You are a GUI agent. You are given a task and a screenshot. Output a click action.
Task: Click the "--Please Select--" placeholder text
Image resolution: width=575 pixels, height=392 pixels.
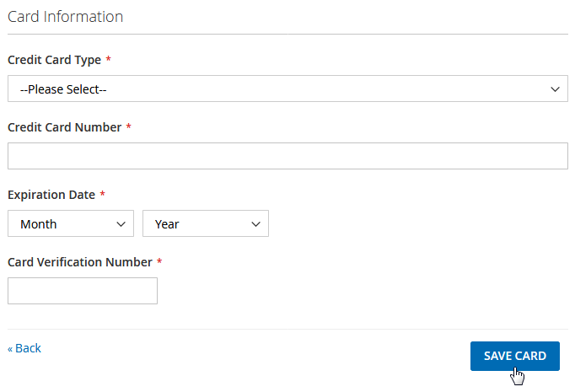click(x=63, y=89)
